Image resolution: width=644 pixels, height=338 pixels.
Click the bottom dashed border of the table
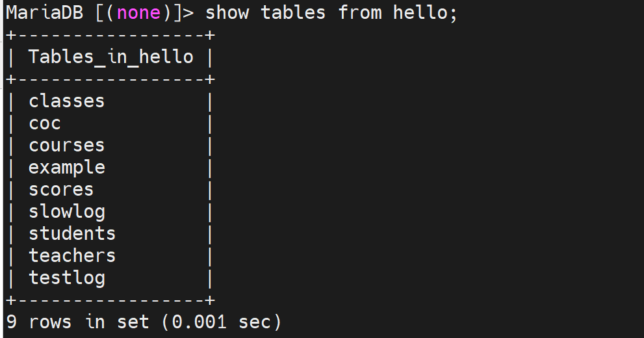(x=110, y=300)
